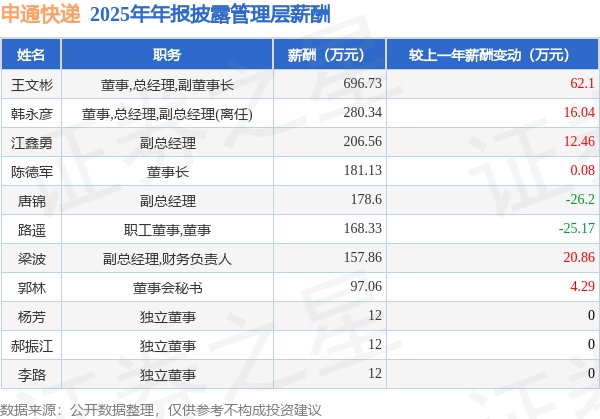
Task: Click the name cell 梁波
Action: pyautogui.click(x=32, y=259)
